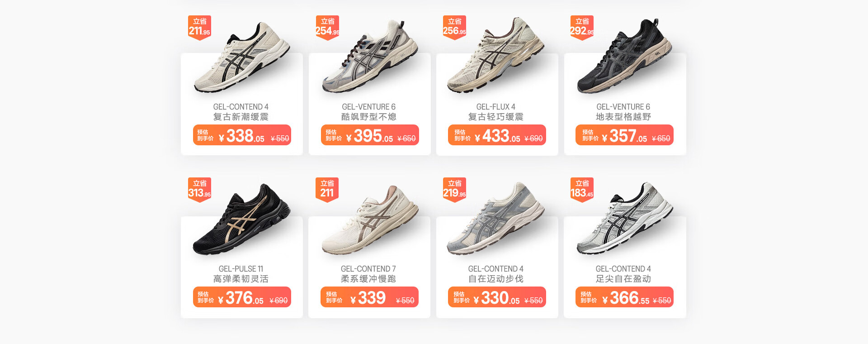Click the ¥338.05 estimated price button
The height and width of the screenshot is (344, 868).
coord(242,135)
